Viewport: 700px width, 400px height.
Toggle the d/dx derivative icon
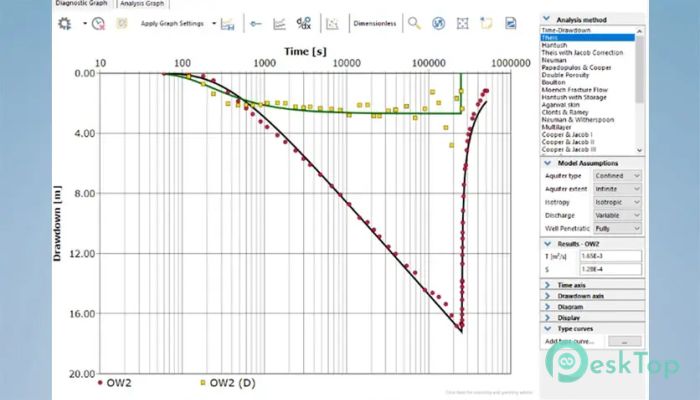(x=304, y=24)
